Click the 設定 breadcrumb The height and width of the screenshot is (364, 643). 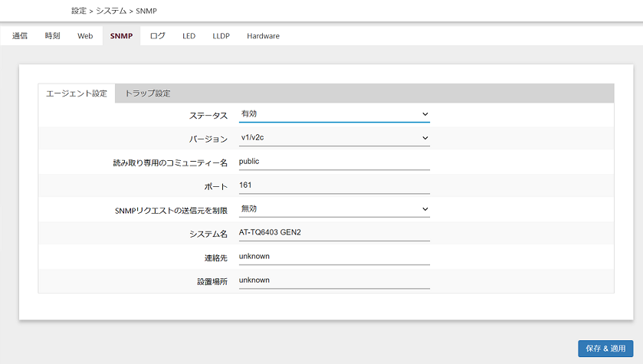79,11
